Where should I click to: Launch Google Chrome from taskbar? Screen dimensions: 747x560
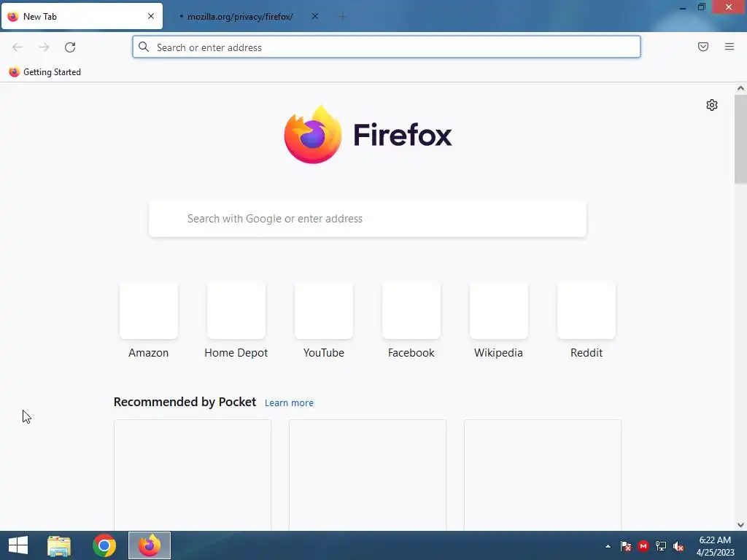[104, 545]
